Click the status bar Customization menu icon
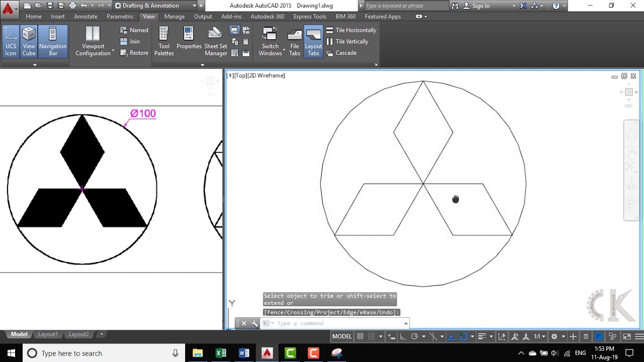Image resolution: width=644 pixels, height=362 pixels. [x=639, y=336]
